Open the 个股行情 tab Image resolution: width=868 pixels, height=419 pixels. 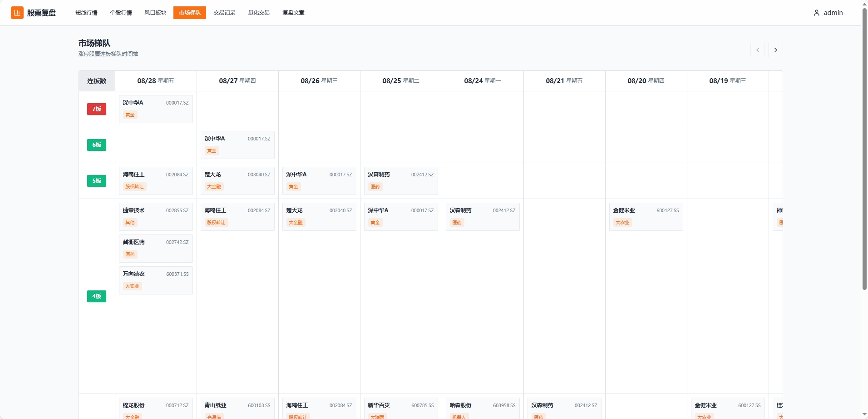[x=121, y=13]
